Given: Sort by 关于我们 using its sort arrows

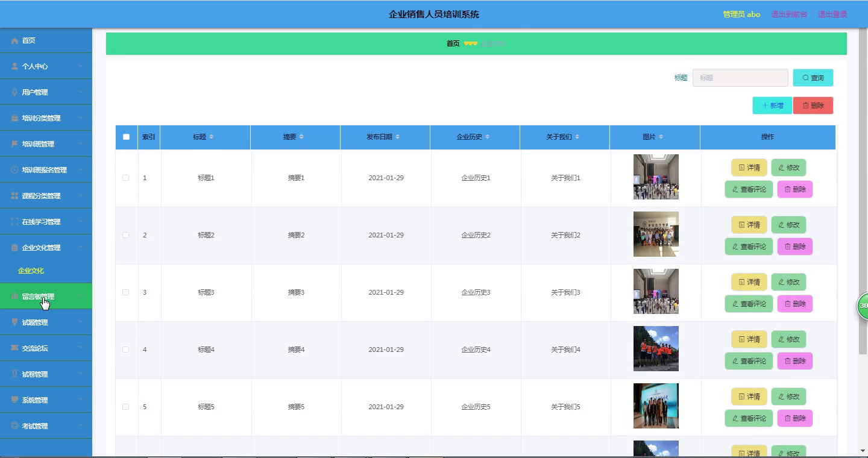Looking at the screenshot, I should pos(577,137).
